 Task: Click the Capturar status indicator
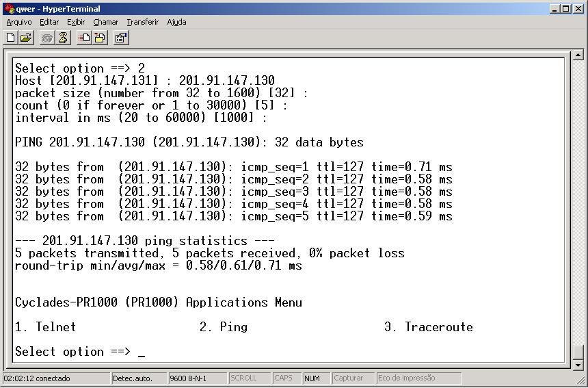[353, 378]
